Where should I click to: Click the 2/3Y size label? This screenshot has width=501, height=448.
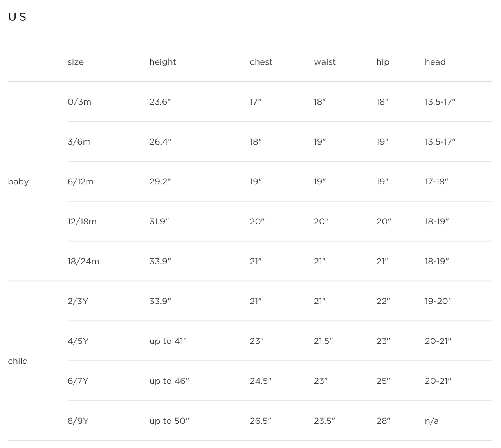tap(78, 302)
